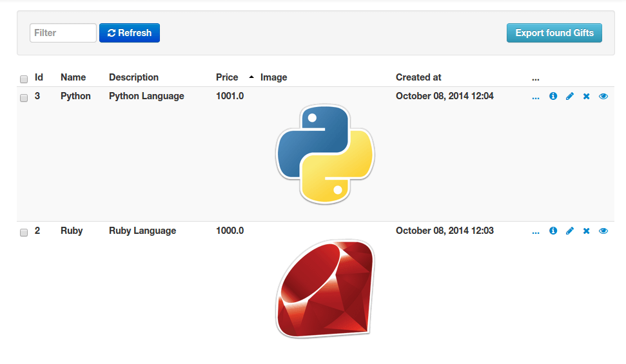Click the edit pencil icon for Ruby row
626x364 pixels.
570,231
